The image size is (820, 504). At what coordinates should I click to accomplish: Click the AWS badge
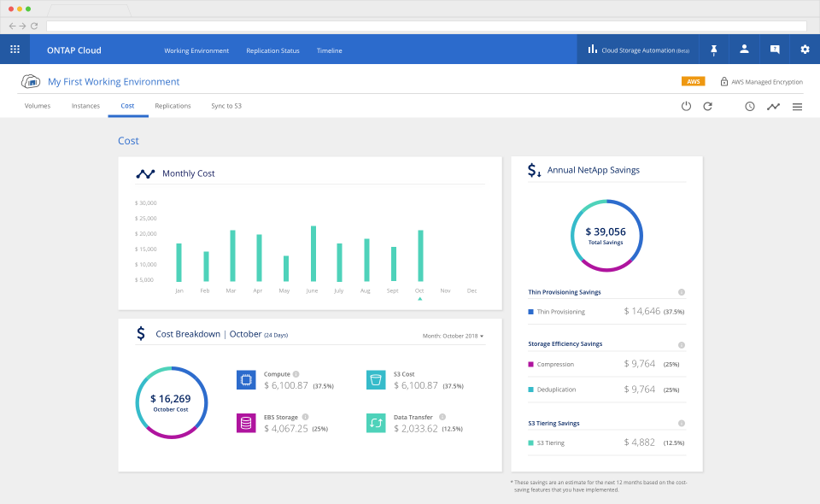694,81
